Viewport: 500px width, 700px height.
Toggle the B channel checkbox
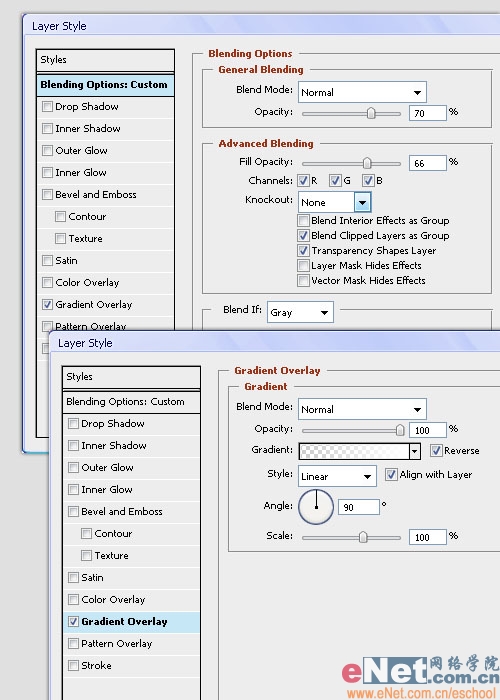click(x=368, y=180)
